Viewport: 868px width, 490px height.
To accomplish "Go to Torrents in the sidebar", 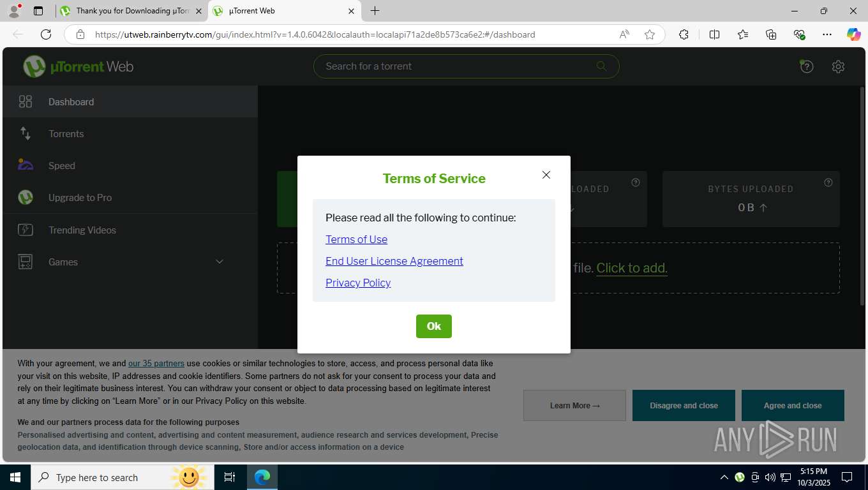I will point(130,133).
